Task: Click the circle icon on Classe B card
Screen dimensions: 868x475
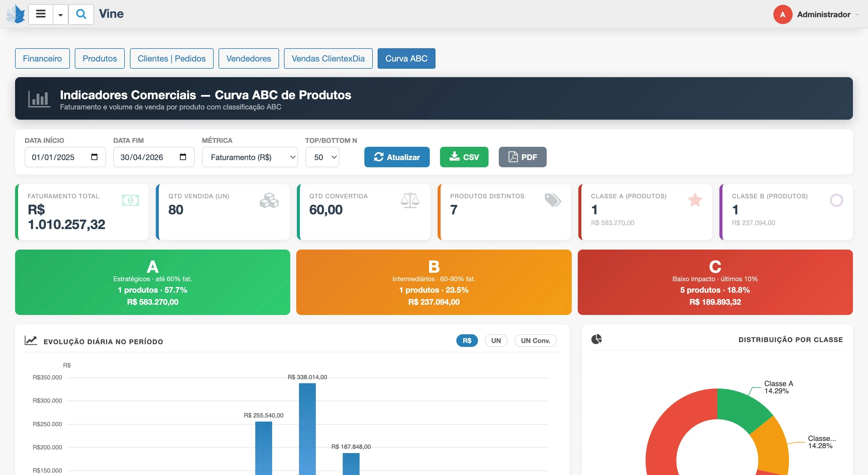Action: coord(836,200)
